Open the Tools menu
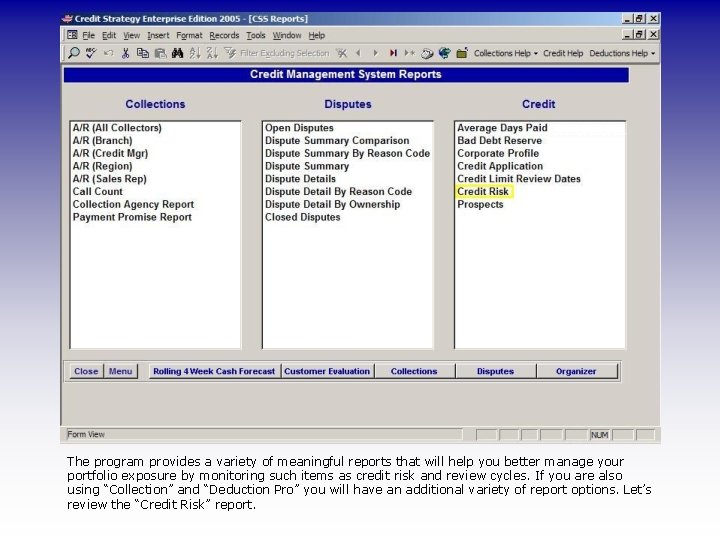Screen dimensions: 720x540 [256, 35]
